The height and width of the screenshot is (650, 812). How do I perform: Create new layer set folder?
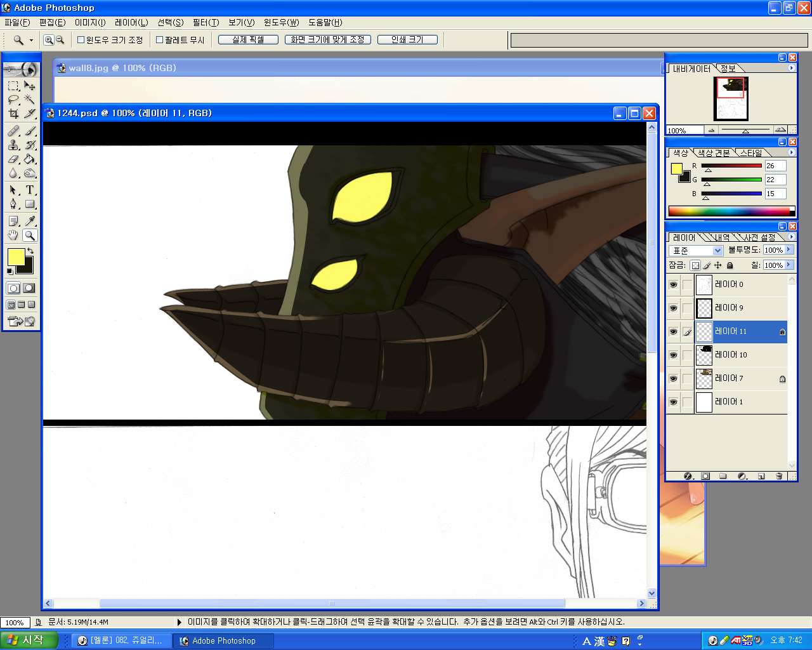pyautogui.click(x=723, y=476)
